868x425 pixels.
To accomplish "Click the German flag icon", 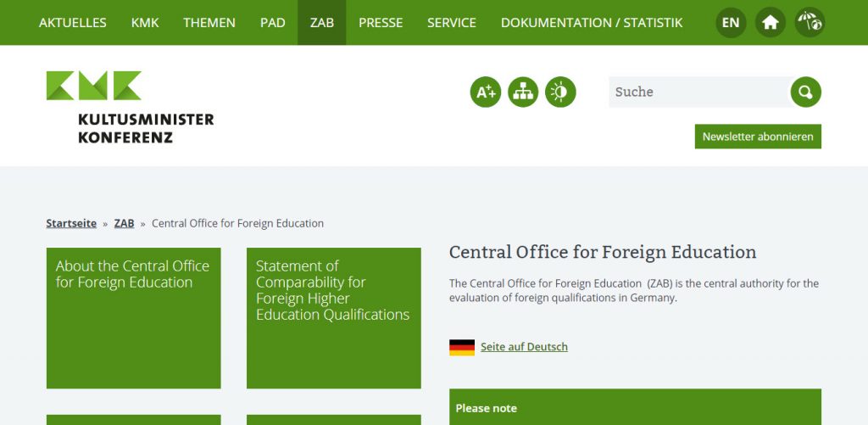I will pyautogui.click(x=462, y=347).
